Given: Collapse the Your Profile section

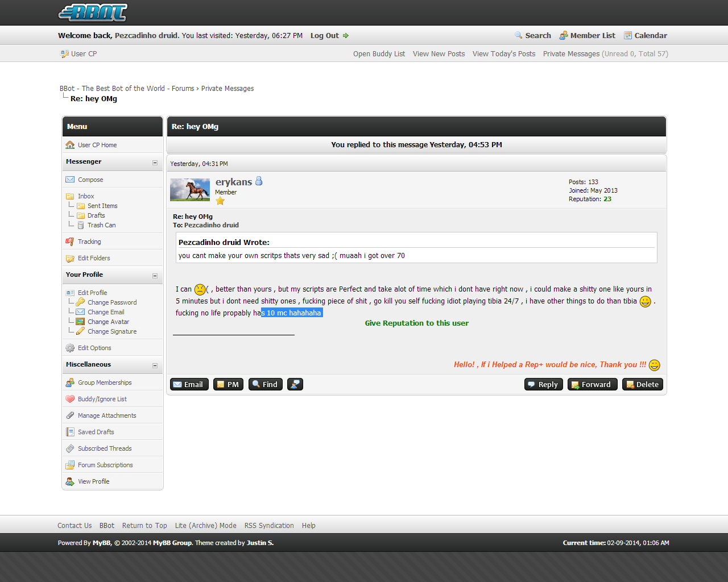Looking at the screenshot, I should [155, 276].
